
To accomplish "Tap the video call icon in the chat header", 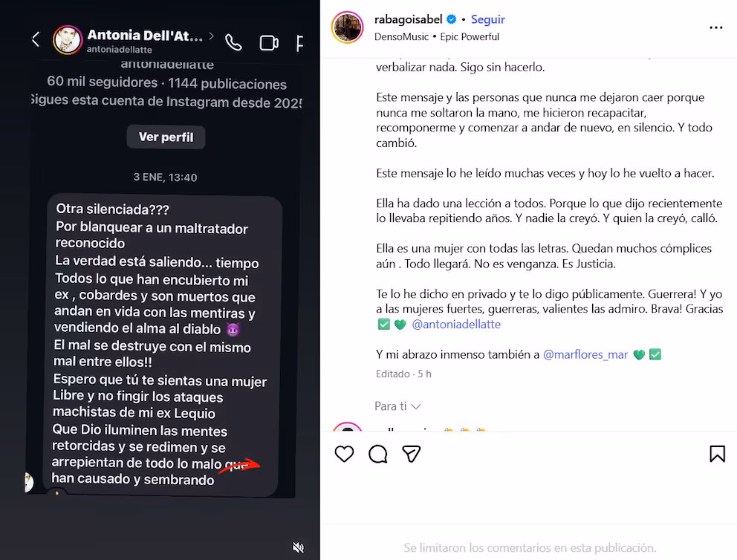I will (x=269, y=43).
